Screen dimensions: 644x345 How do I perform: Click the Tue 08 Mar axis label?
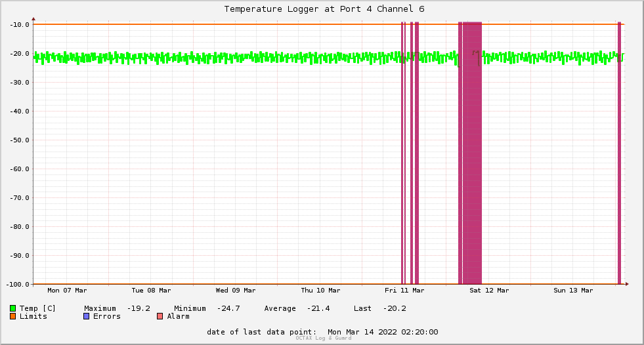tap(151, 291)
